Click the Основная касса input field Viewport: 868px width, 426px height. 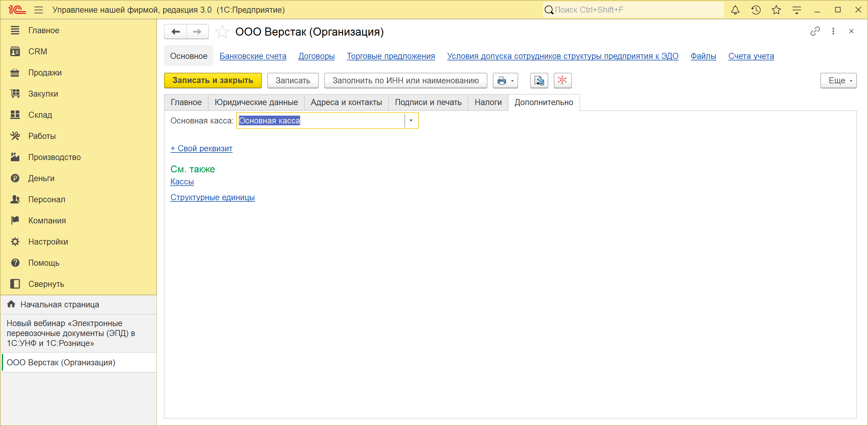click(321, 121)
